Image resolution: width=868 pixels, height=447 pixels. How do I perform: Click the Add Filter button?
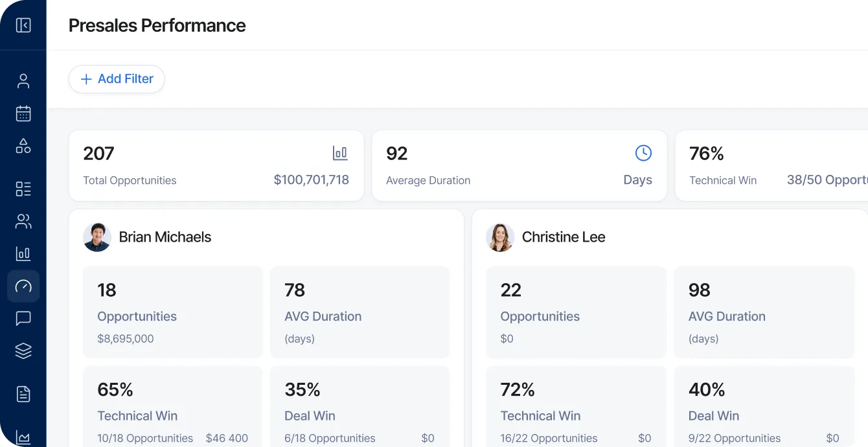point(117,78)
